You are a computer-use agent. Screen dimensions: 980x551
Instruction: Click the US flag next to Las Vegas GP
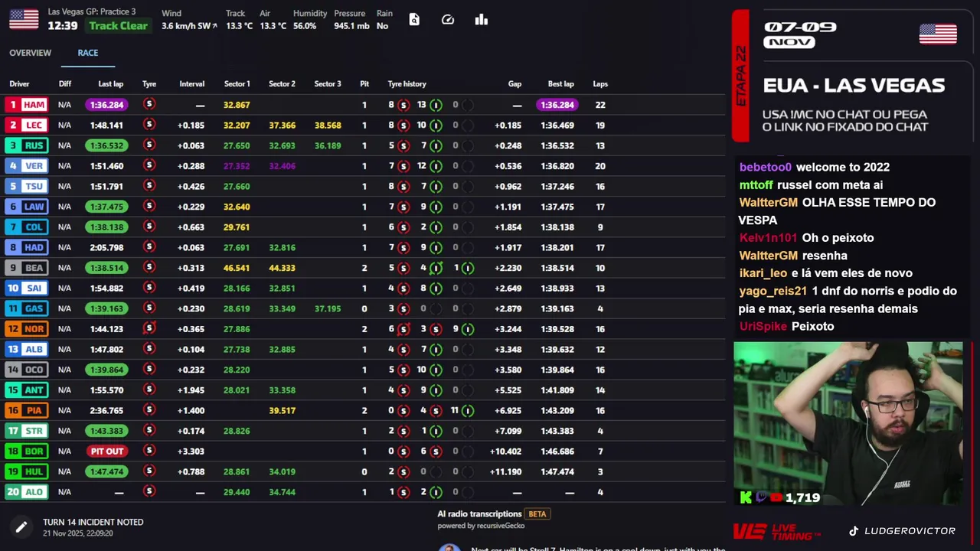pos(24,19)
